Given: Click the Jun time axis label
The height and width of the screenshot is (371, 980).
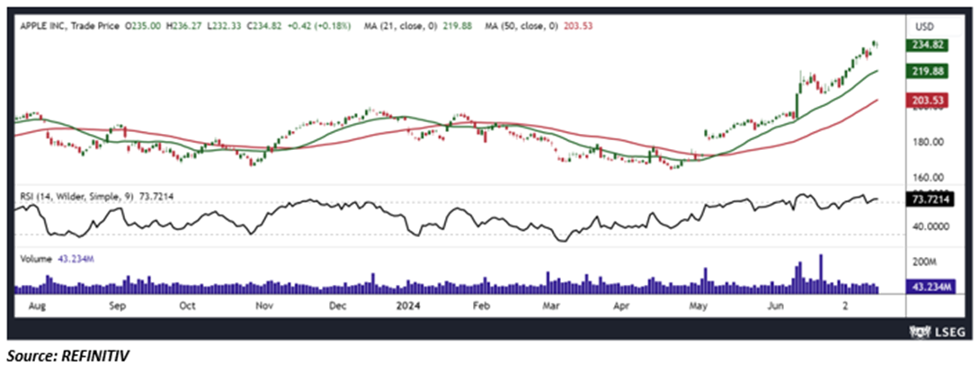Looking at the screenshot, I should coord(775,306).
